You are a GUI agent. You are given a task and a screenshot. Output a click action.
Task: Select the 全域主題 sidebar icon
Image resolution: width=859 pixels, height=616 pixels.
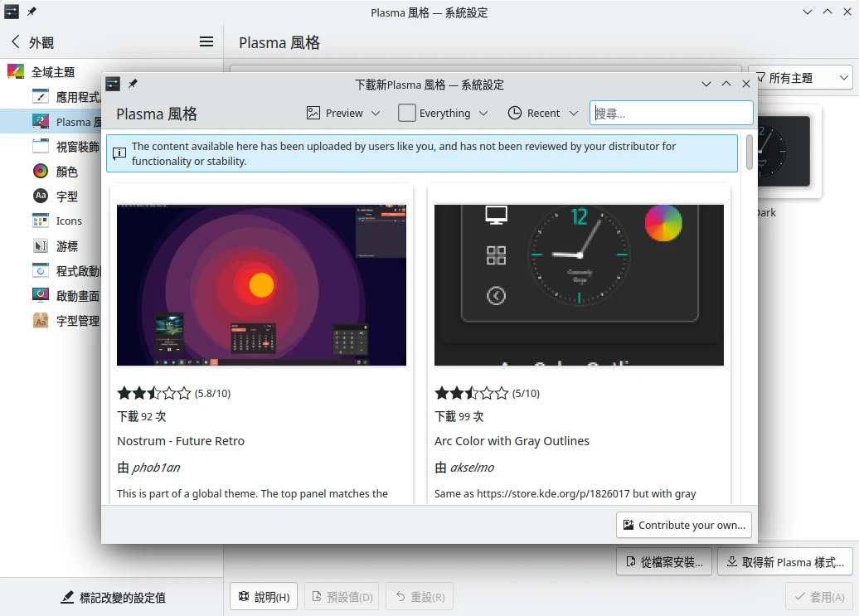pos(15,72)
